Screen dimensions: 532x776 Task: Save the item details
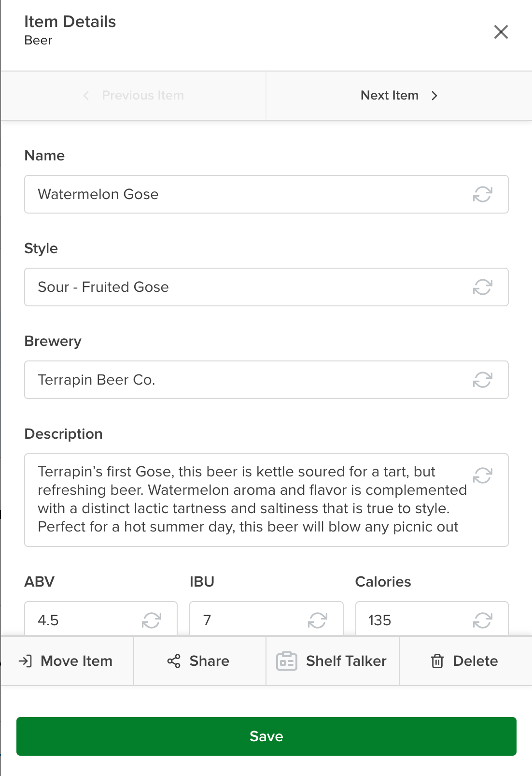click(x=266, y=736)
